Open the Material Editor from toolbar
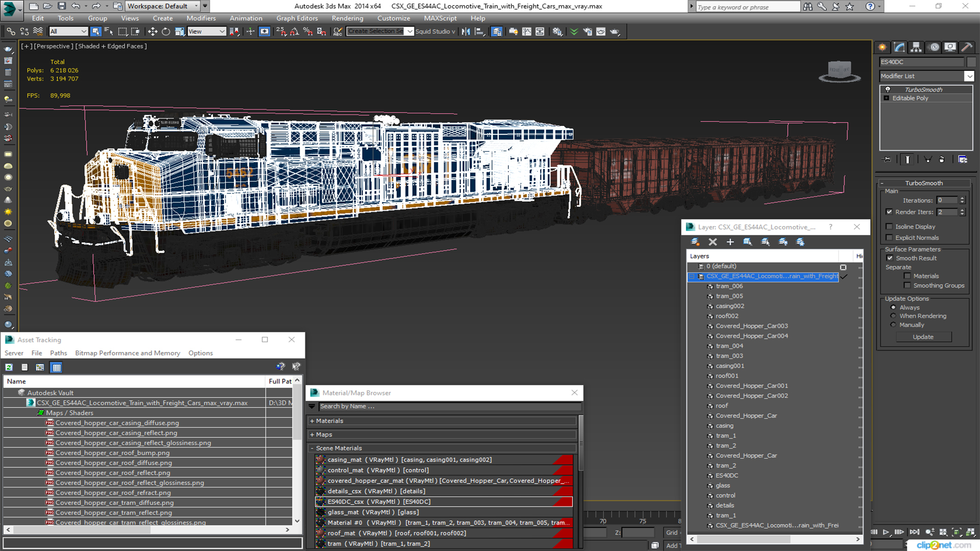The image size is (980, 551). coord(557,32)
